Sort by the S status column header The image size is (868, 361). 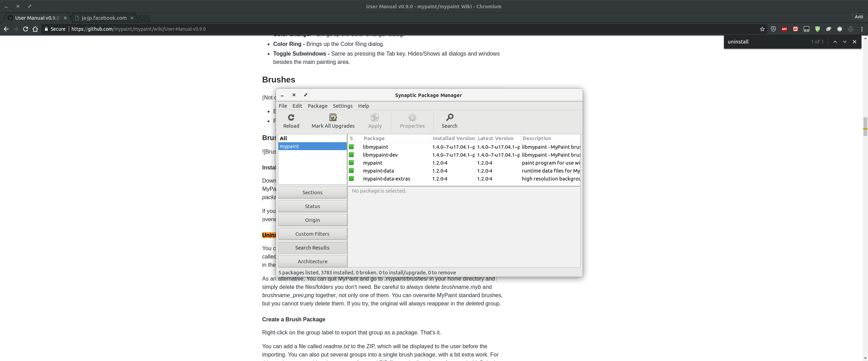[351, 138]
